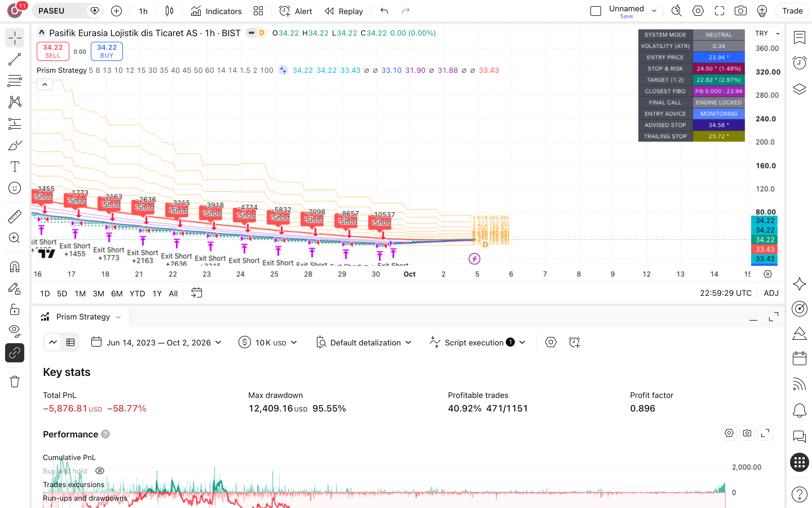
Task: Expand the Unnamed layout dropdown arrow
Action: click(x=654, y=11)
